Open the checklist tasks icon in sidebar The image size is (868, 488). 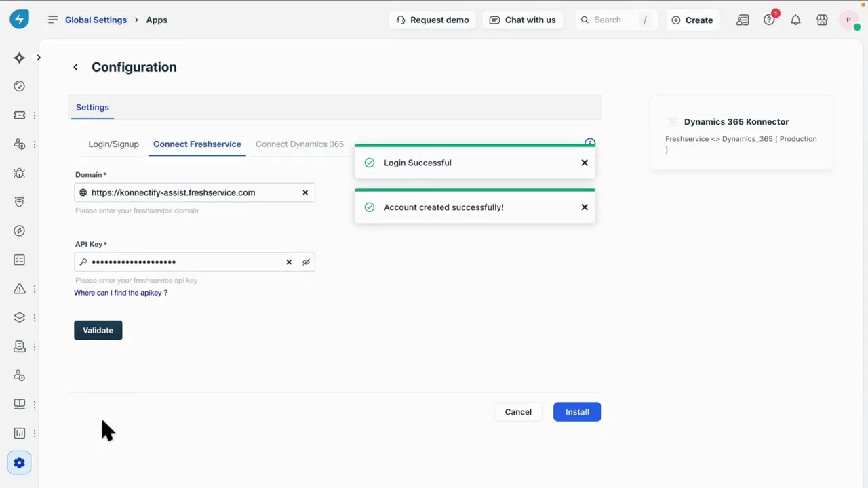coord(19,260)
